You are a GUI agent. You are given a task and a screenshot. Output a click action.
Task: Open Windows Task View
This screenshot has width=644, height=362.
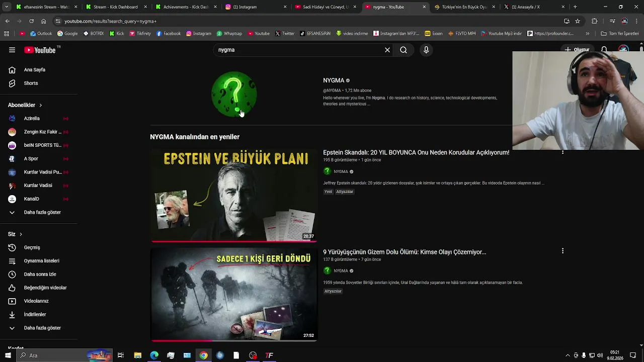(x=121, y=355)
